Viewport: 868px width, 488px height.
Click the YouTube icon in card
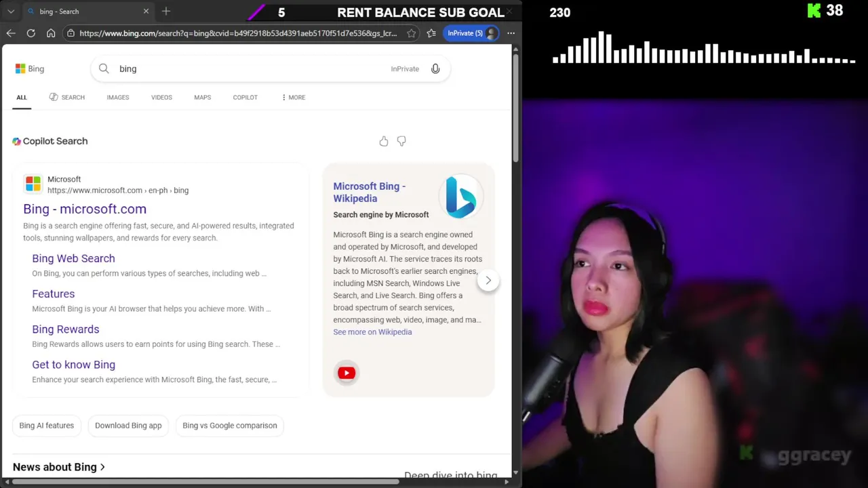tap(347, 373)
